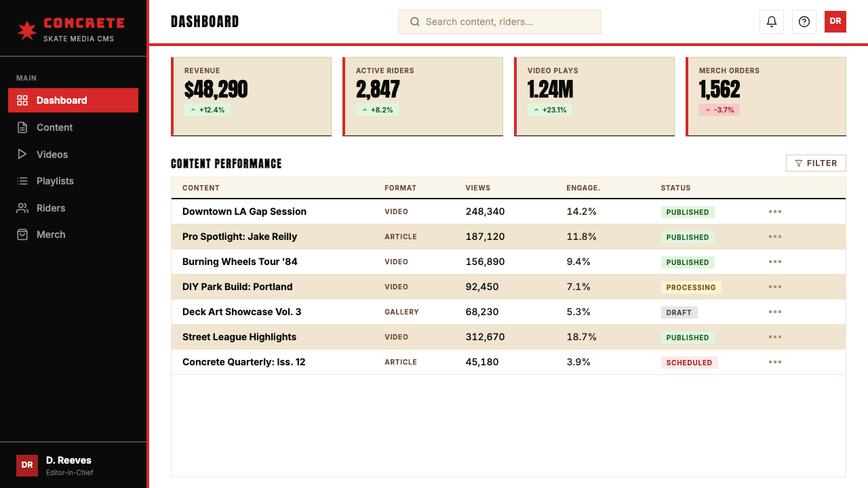868x488 pixels.
Task: Select the Videos play icon in sidebar
Action: (x=22, y=155)
